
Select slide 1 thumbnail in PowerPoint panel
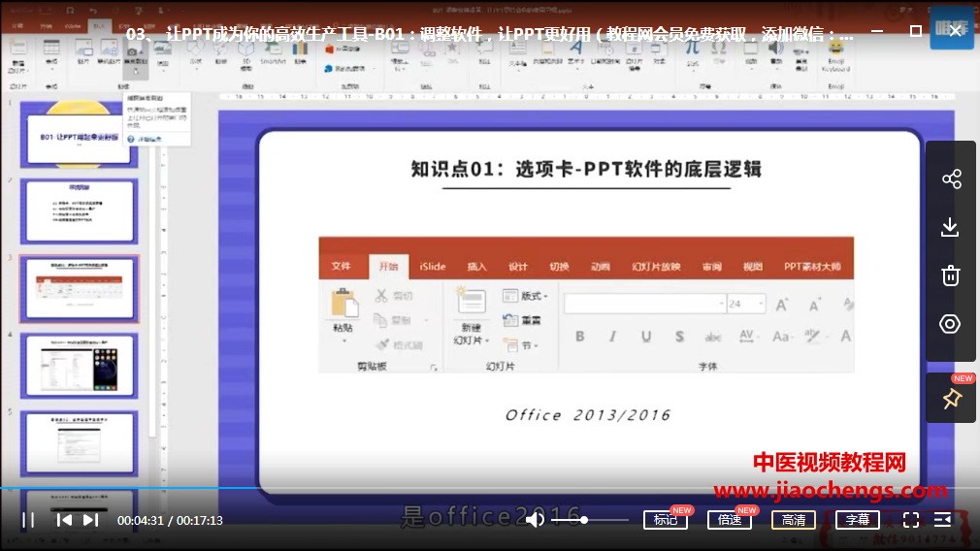(x=80, y=135)
